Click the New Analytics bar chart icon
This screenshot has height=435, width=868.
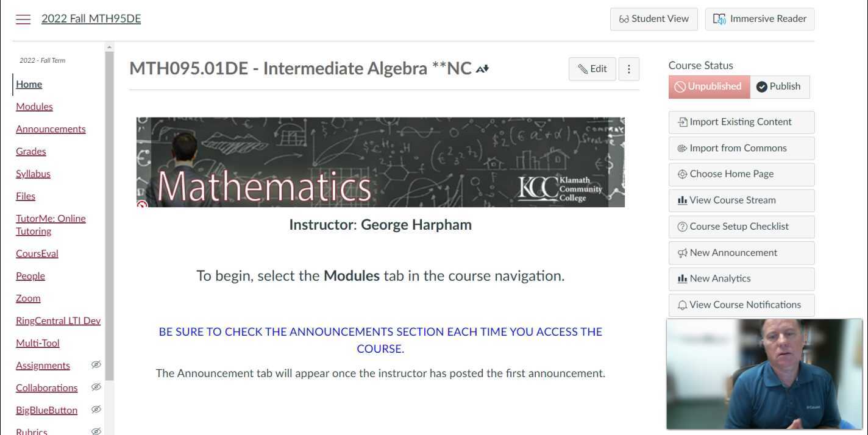click(682, 279)
